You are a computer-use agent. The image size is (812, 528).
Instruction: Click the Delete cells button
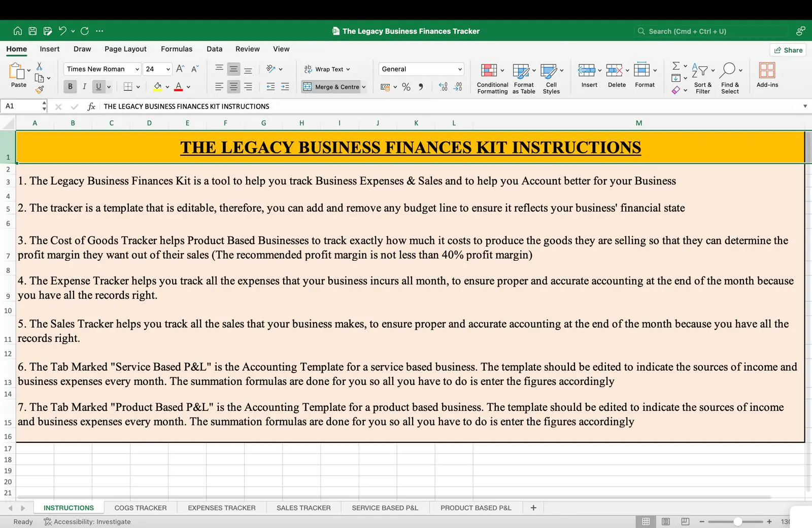617,75
